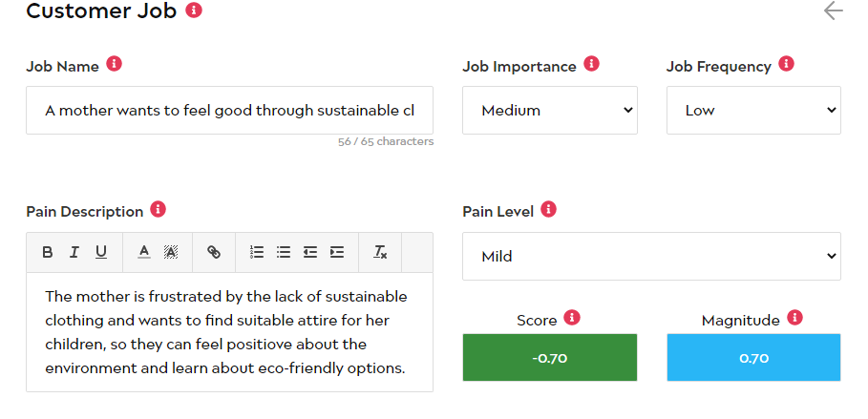Expand Pain Level dropdown showing Mild
This screenshot has width=868, height=419.
pos(651,257)
